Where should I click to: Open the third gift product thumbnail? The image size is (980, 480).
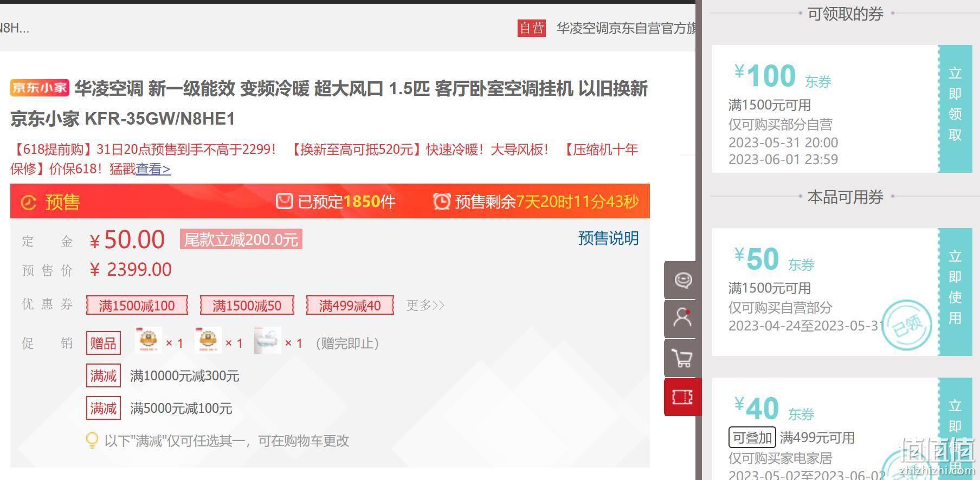(267, 341)
